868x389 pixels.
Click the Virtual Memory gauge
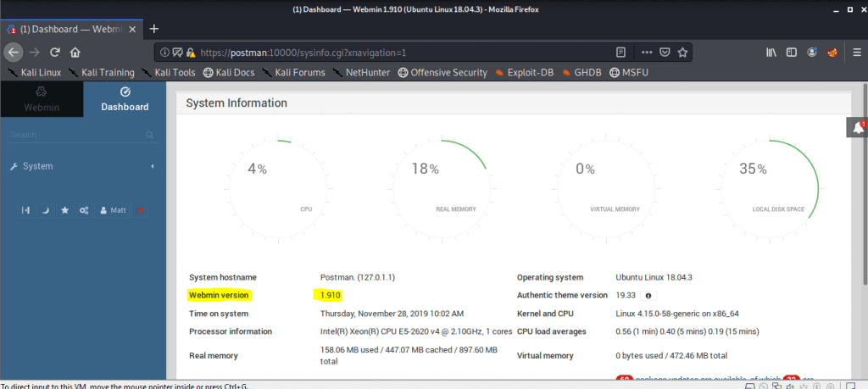(605, 187)
